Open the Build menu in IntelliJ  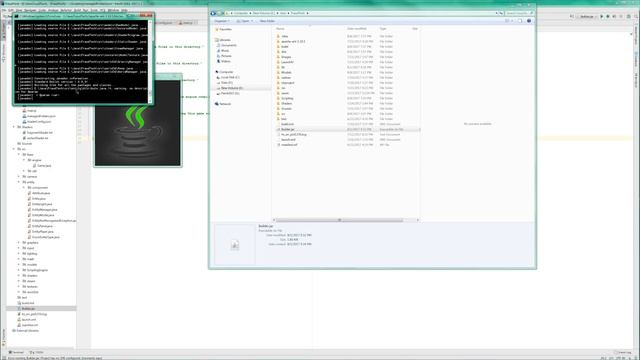click(x=77, y=10)
